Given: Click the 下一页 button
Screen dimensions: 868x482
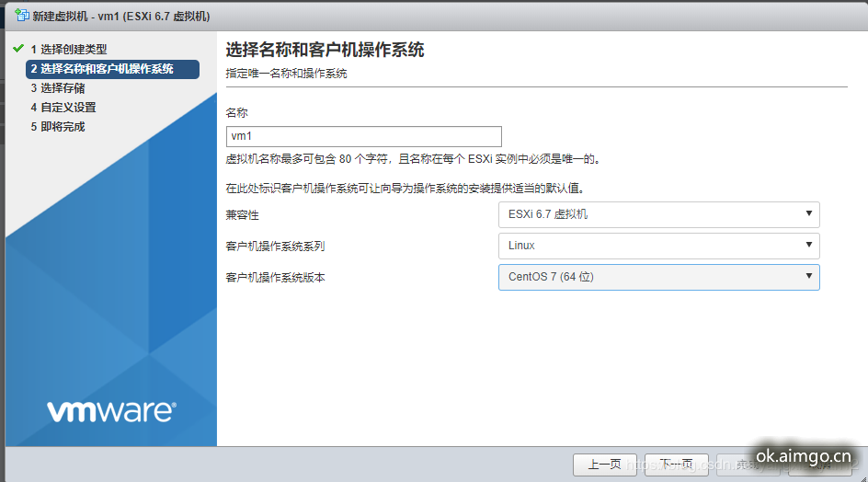Looking at the screenshot, I should [677, 465].
